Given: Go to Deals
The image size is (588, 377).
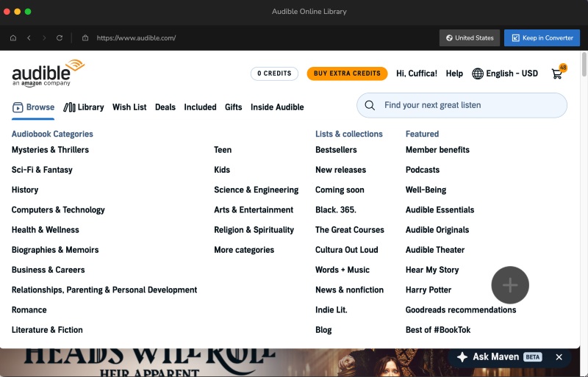Looking at the screenshot, I should [165, 107].
